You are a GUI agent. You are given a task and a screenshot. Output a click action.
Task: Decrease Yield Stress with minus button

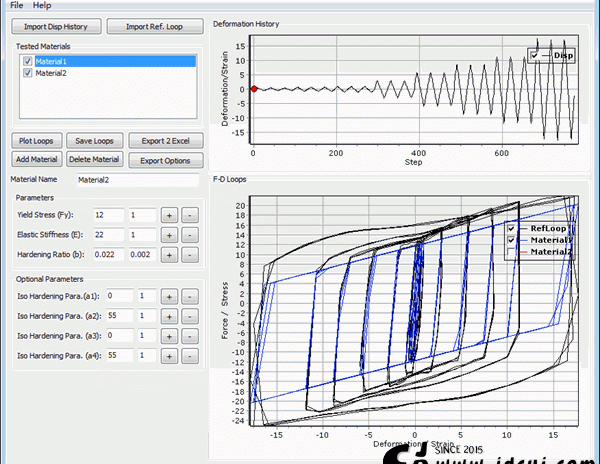[x=190, y=215]
